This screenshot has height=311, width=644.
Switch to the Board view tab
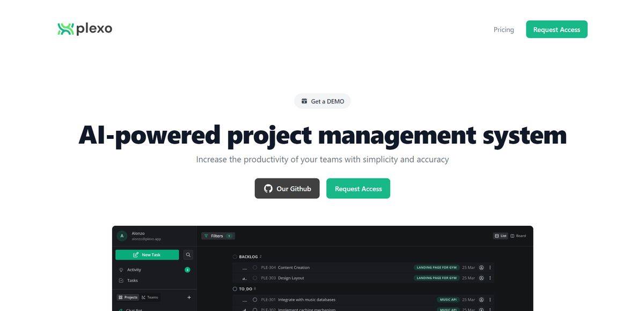click(x=518, y=236)
